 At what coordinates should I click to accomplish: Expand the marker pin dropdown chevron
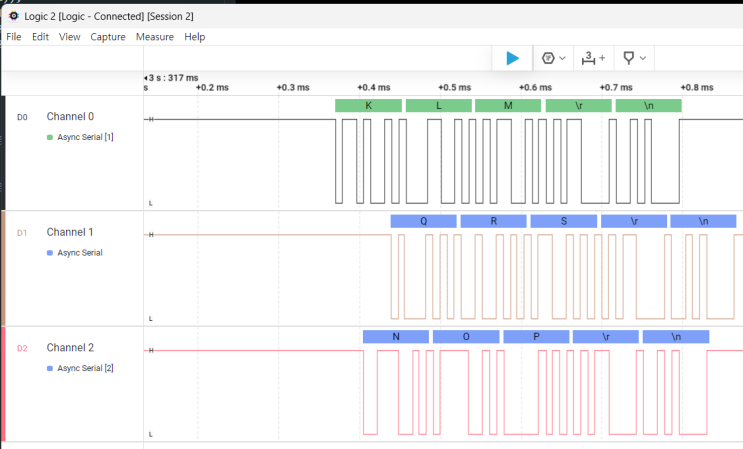tap(643, 58)
